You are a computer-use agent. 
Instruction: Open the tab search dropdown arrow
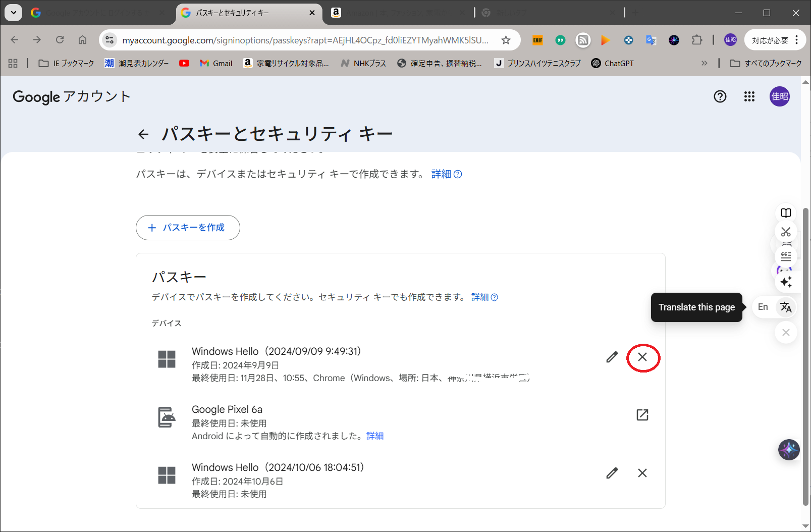[14, 13]
